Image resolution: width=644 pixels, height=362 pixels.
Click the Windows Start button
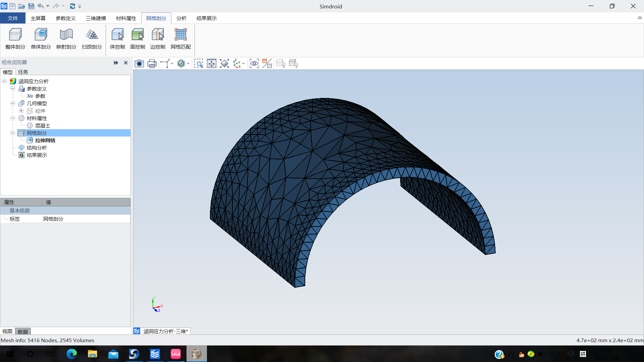[x=10, y=354]
